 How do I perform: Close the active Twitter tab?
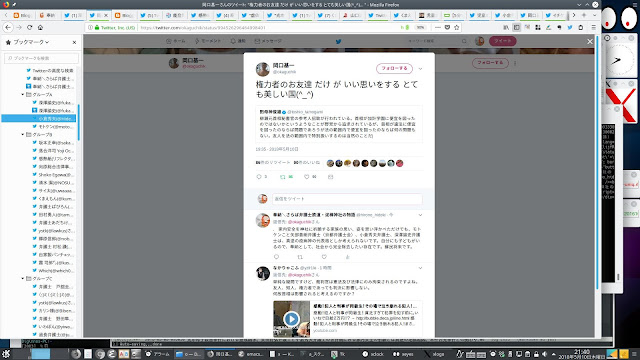click(106, 15)
